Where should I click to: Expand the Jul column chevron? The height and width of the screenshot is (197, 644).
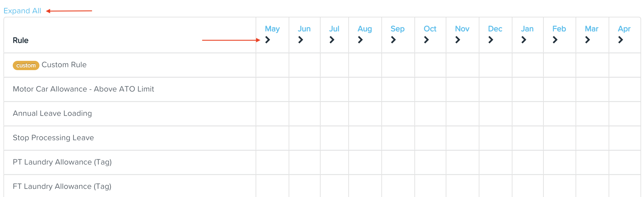pos(332,40)
